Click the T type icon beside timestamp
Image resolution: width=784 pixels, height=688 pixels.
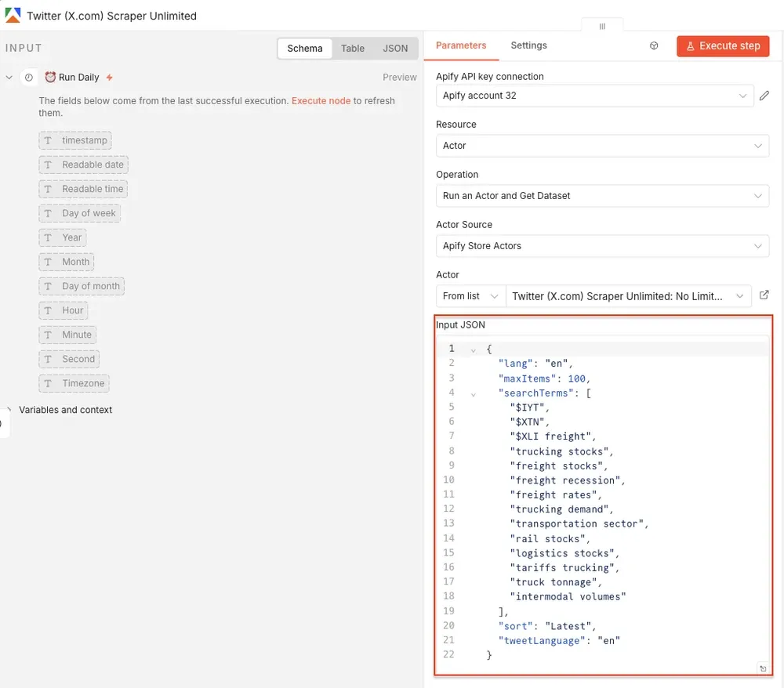pyautogui.click(x=48, y=140)
